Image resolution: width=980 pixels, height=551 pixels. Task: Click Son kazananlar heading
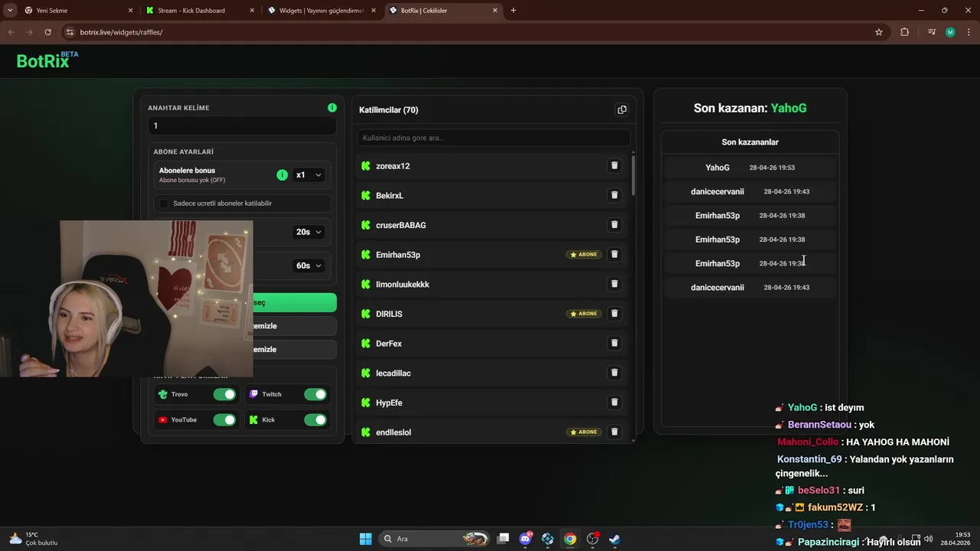click(x=750, y=142)
